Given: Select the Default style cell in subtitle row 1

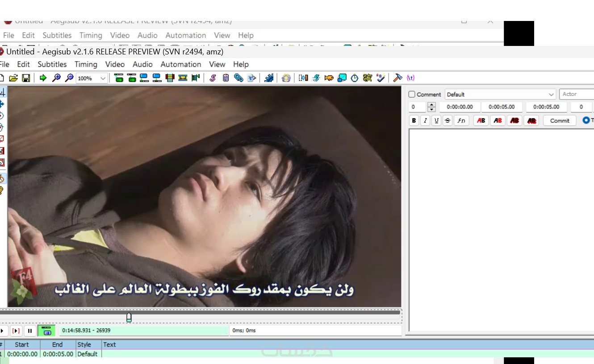Looking at the screenshot, I should [x=88, y=354].
